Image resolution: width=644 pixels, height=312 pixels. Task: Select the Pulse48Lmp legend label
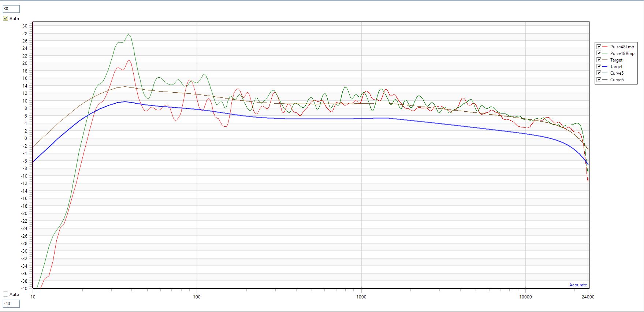click(x=622, y=47)
